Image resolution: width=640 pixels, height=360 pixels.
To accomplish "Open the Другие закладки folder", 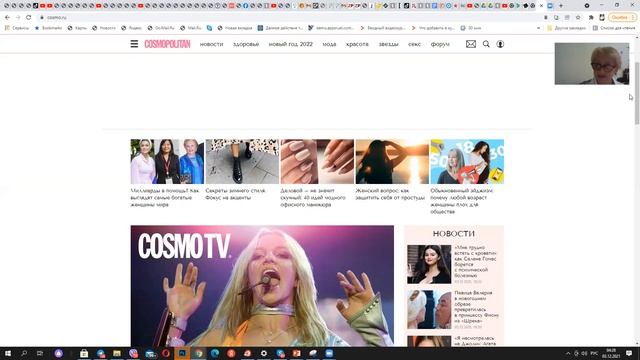I will (567, 28).
